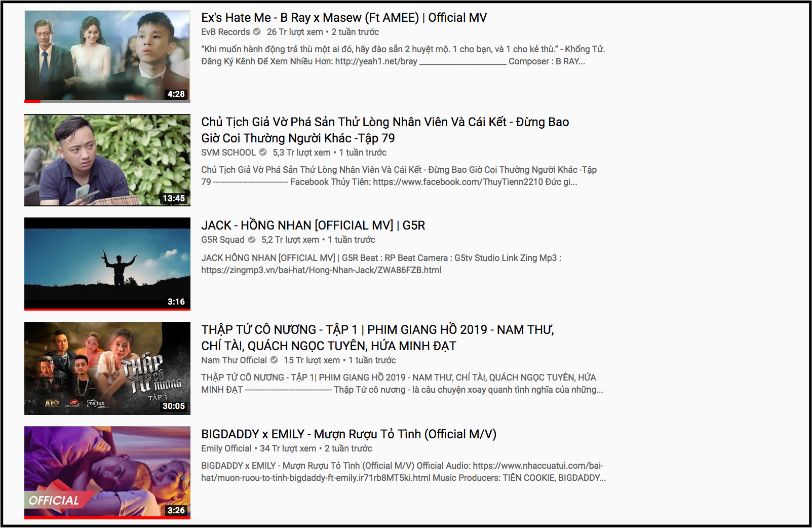Click verified badge next to G5R Squad
The width and height of the screenshot is (812, 528).
[x=252, y=240]
